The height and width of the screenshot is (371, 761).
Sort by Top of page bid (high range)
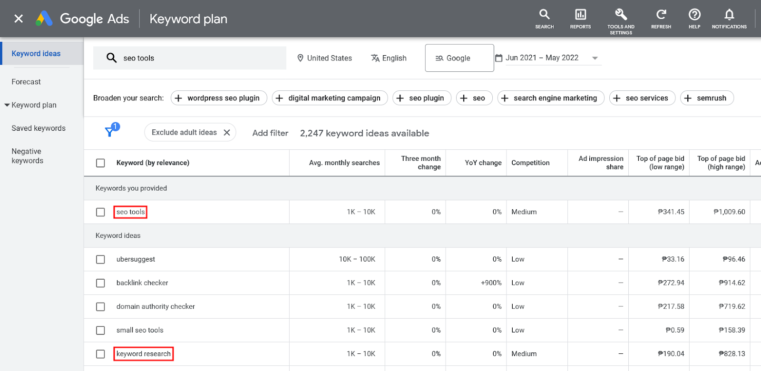coord(721,163)
